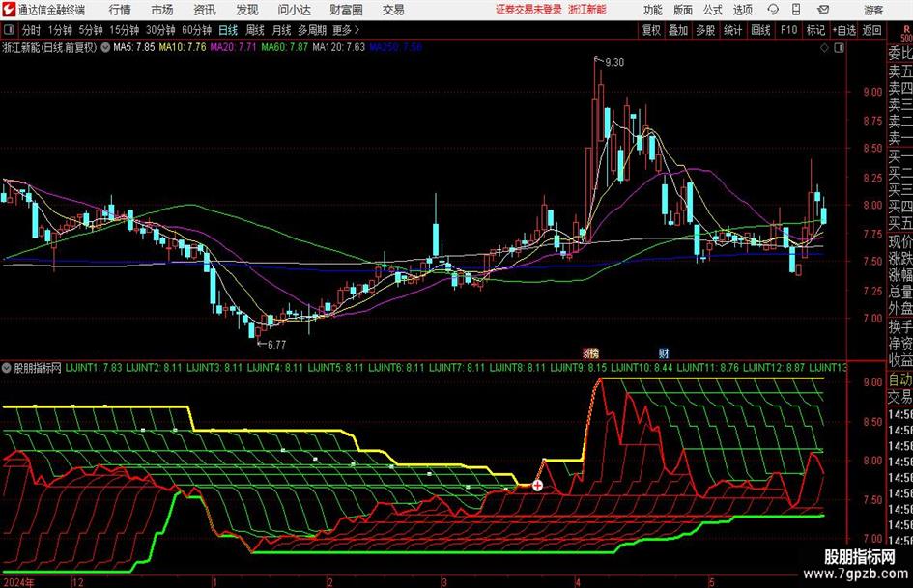Open the 选项 menu
The height and width of the screenshot is (588, 913).
pyautogui.click(x=743, y=10)
